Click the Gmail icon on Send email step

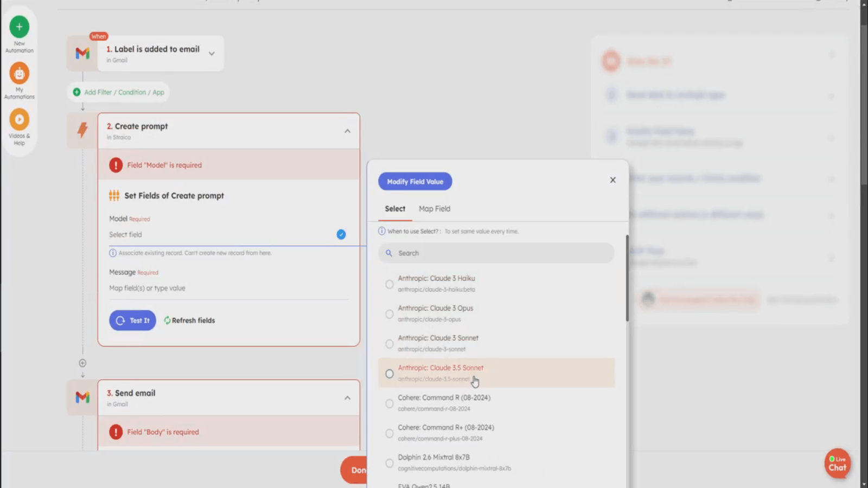coord(82,397)
